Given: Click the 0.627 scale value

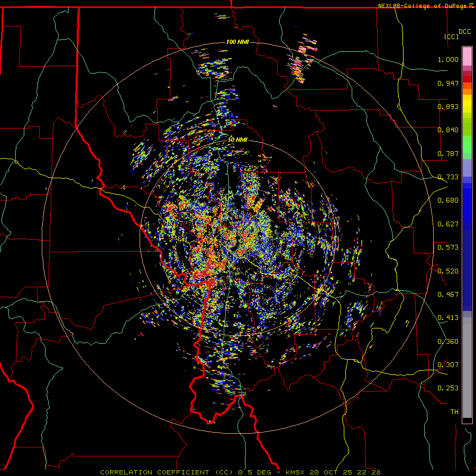Looking at the screenshot, I should click(x=448, y=224).
